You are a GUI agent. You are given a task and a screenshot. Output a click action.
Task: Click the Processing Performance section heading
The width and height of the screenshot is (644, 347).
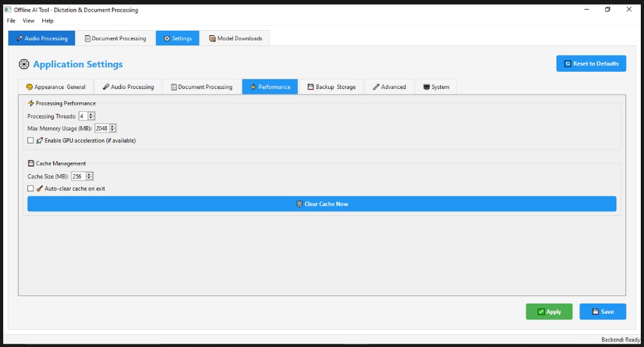66,103
